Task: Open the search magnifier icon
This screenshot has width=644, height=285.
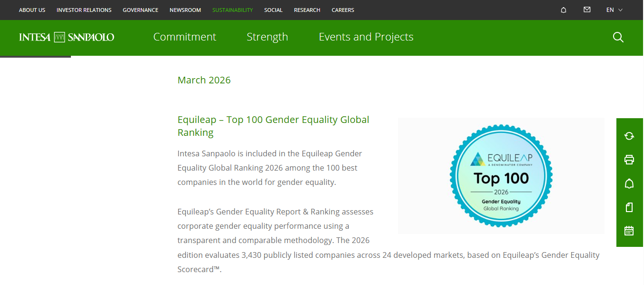Action: point(618,37)
